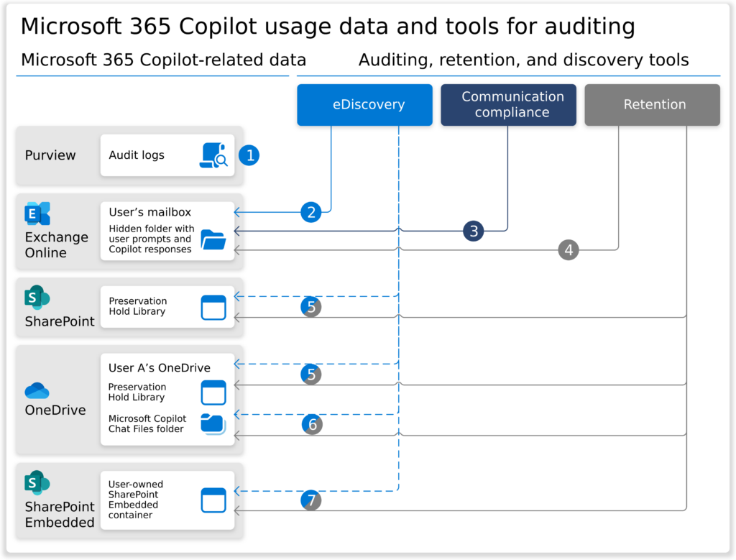Viewport: 736px width, 560px height.
Task: Select the Communication compliance box
Action: click(508, 105)
